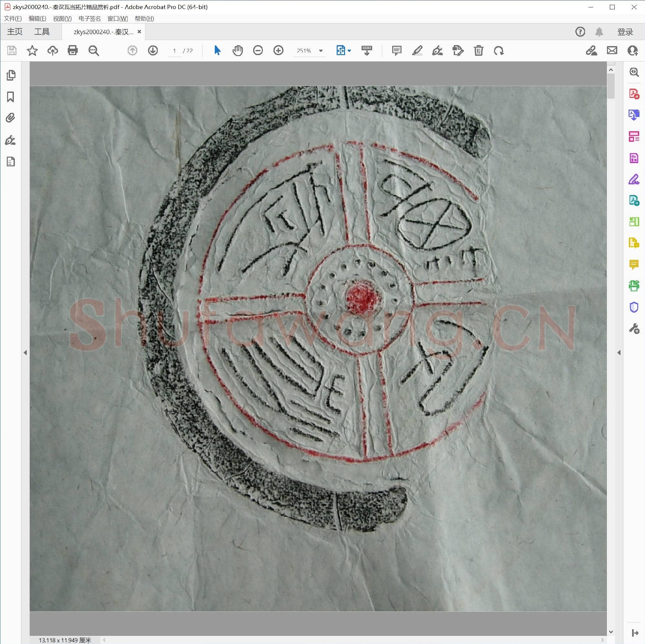This screenshot has width=645, height=644.
Task: Open the page thumbnails panel
Action: click(11, 75)
